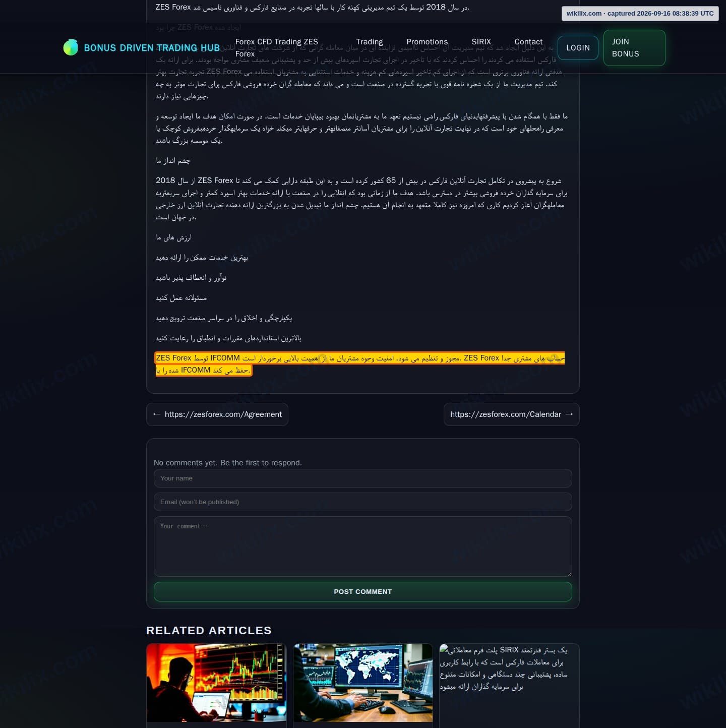Submit with the POST COMMENT button
Image resolution: width=726 pixels, height=728 pixels.
tap(363, 592)
